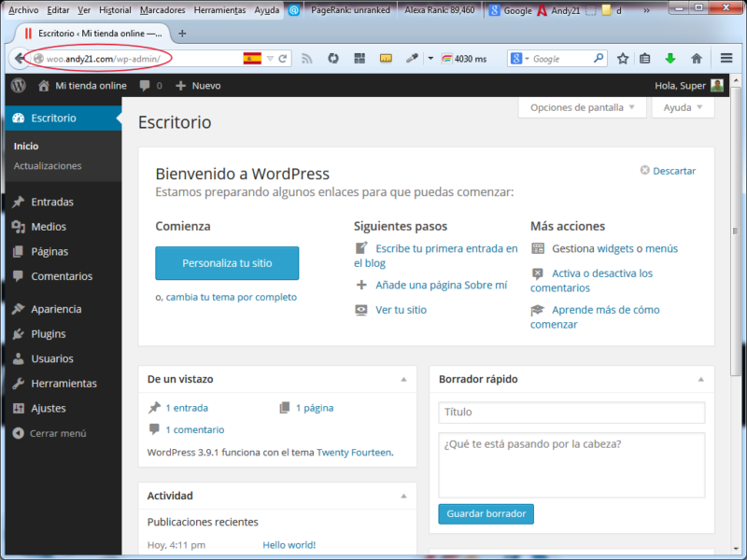Image resolution: width=747 pixels, height=560 pixels.
Task: Open the comments bubble in the top toolbar
Action: pos(146,85)
